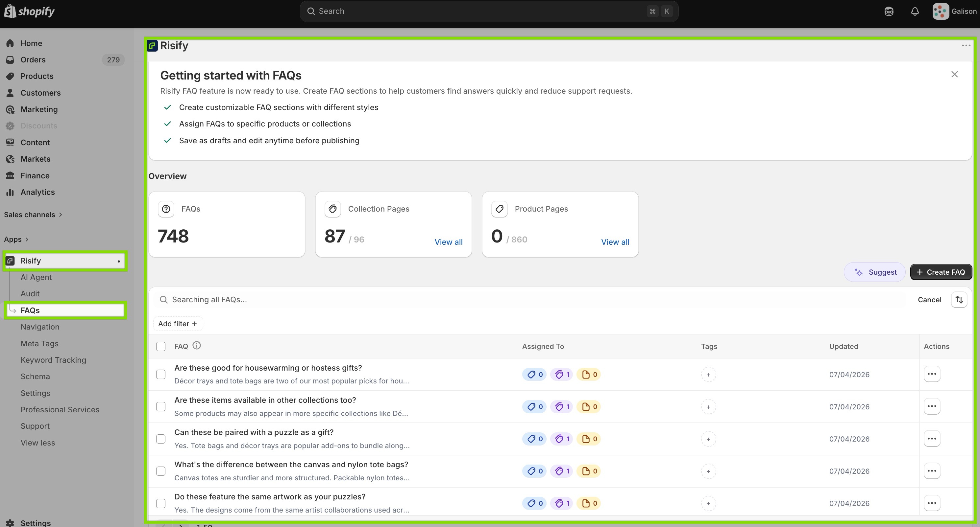
Task: Open Risify Keyword Tracking page
Action: pos(53,360)
